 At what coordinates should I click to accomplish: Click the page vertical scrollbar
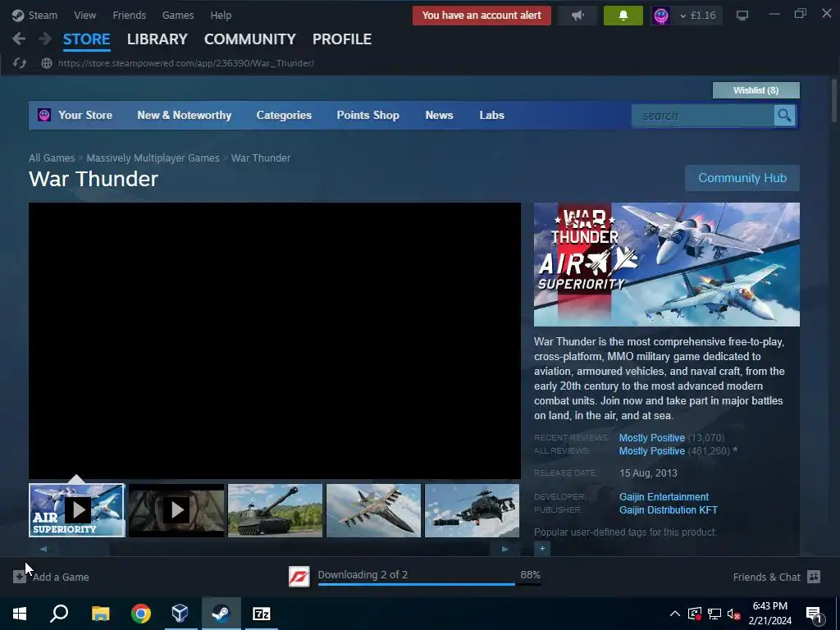point(833,100)
